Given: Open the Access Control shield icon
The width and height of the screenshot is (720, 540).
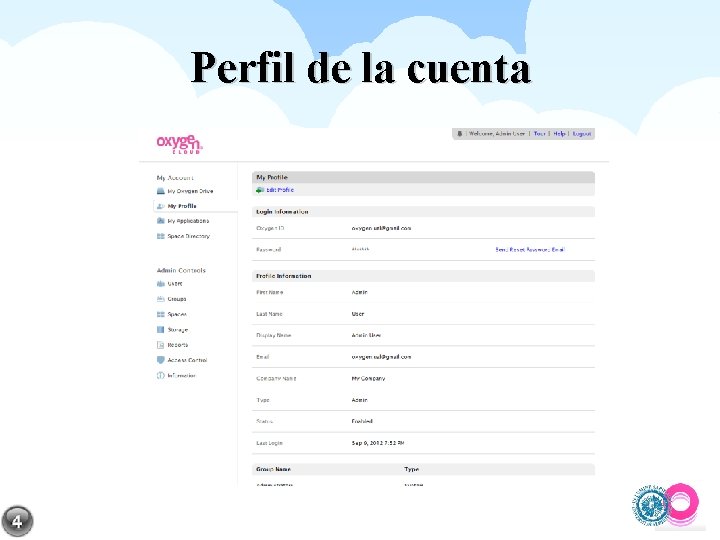Looking at the screenshot, I should tap(161, 360).
